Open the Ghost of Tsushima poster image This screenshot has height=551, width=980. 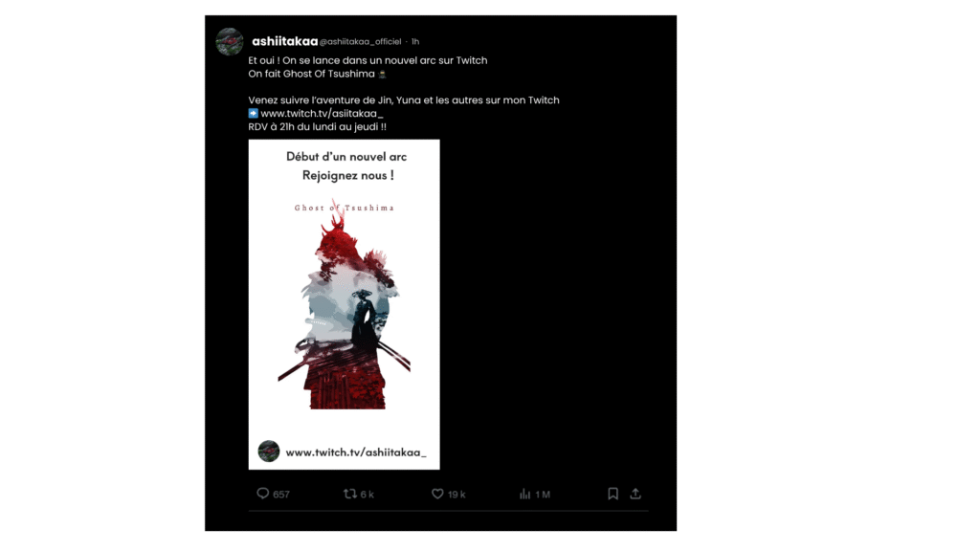coord(344,304)
